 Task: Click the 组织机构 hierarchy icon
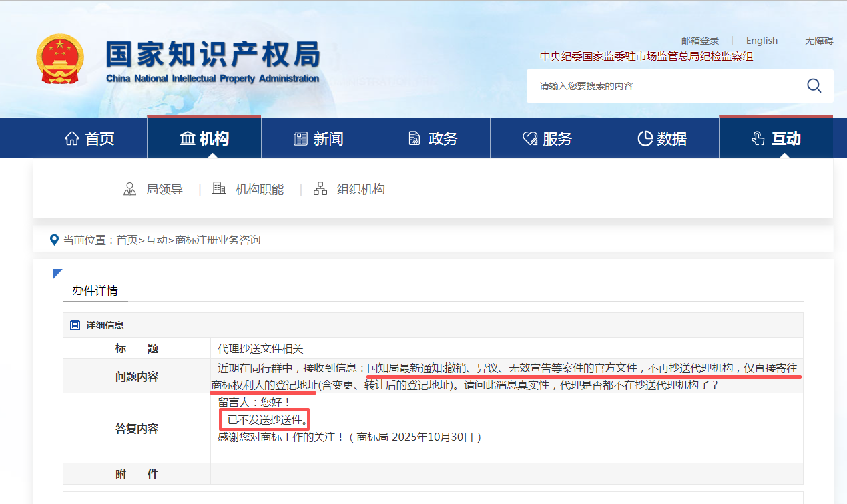320,189
